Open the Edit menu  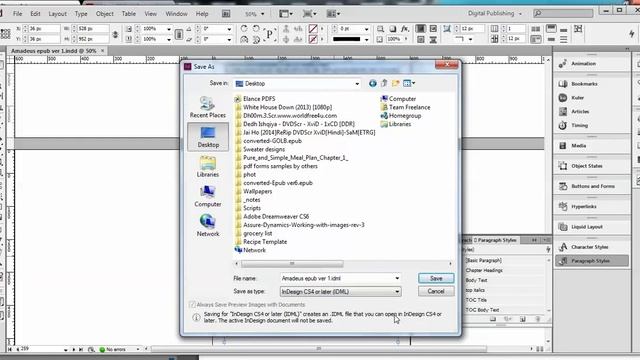(x=36, y=13)
